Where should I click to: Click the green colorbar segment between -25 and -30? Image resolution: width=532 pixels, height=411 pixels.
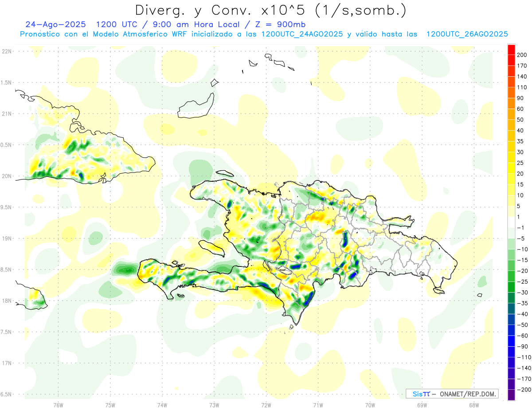pos(511,287)
